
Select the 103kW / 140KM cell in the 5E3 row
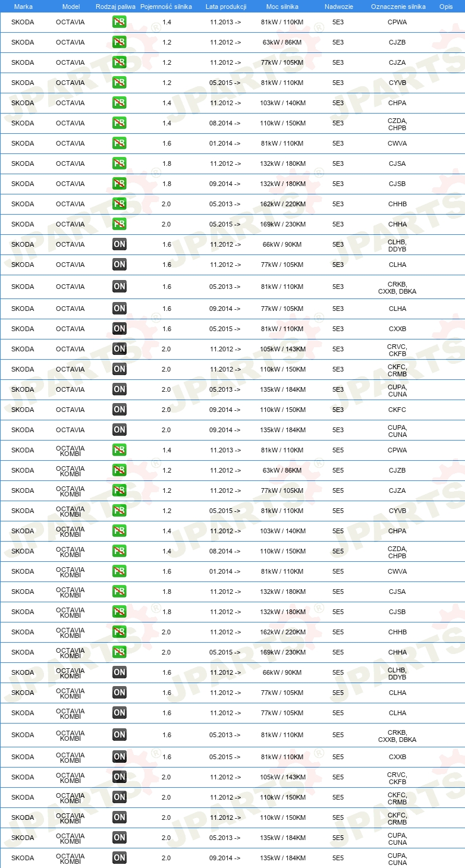283,103
